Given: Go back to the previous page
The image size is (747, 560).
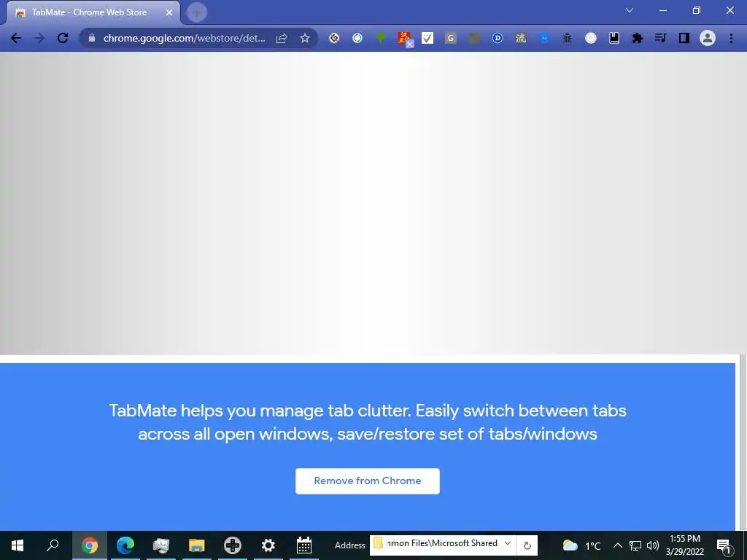Looking at the screenshot, I should (x=16, y=38).
